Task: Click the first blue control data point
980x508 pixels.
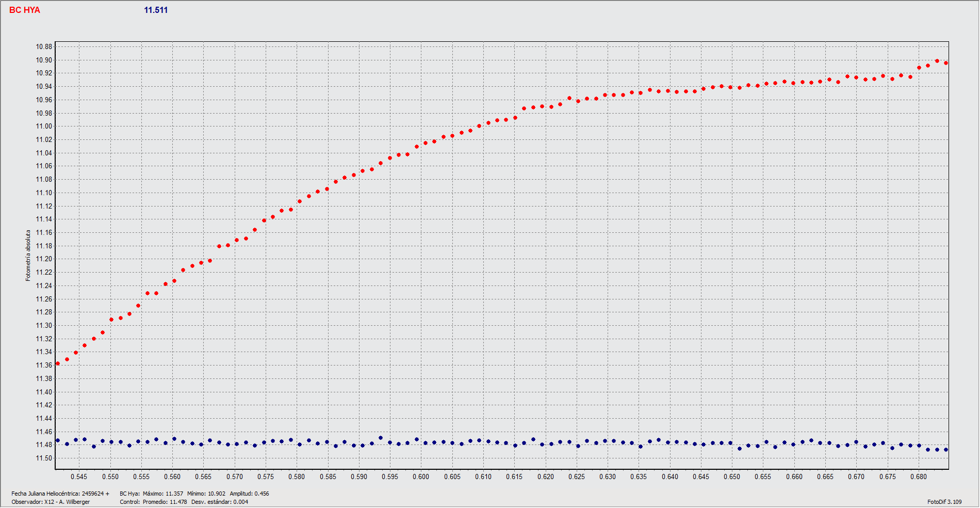Action: pyautogui.click(x=58, y=441)
